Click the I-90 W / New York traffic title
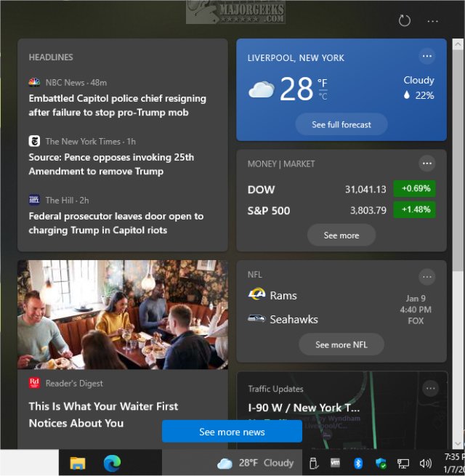 click(304, 408)
